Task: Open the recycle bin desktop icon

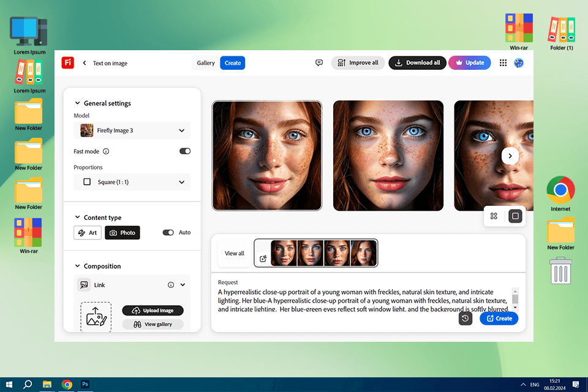Action: click(x=560, y=270)
